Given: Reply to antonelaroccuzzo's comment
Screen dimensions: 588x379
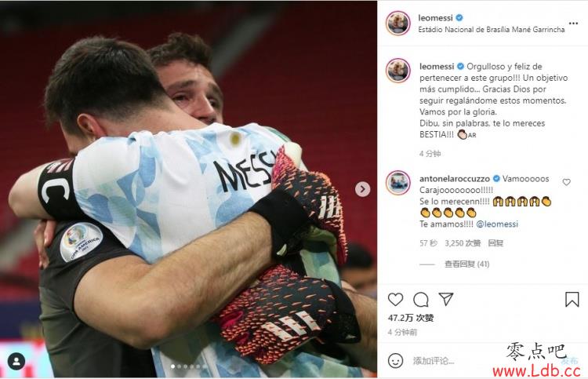Looking at the screenshot, I should point(495,243).
